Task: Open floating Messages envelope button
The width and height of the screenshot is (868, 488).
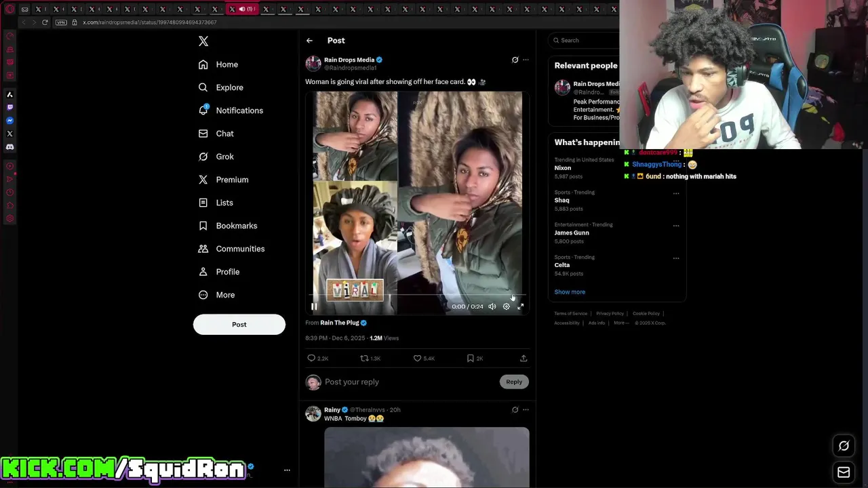Action: tap(844, 472)
